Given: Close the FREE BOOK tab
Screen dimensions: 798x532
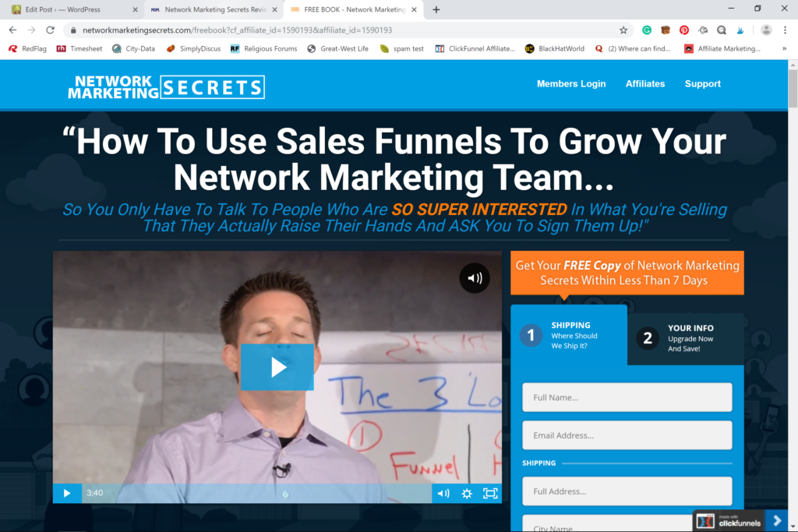Looking at the screenshot, I should coord(414,9).
